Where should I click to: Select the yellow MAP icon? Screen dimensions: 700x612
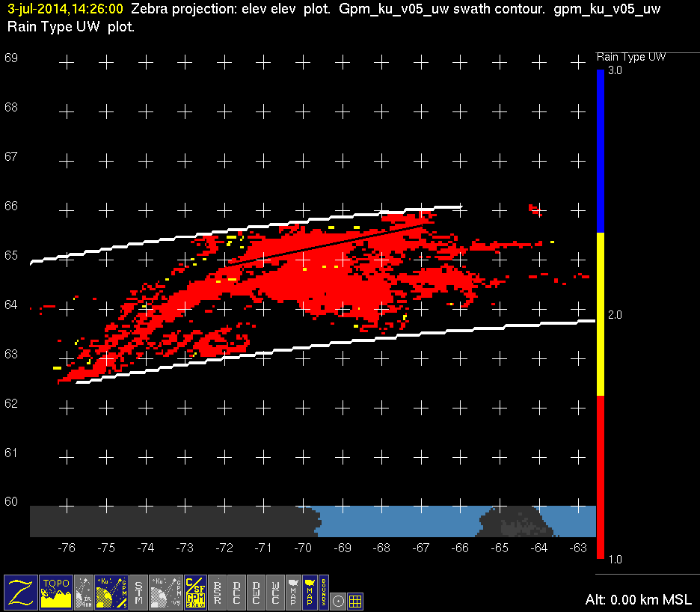pyautogui.click(x=309, y=592)
